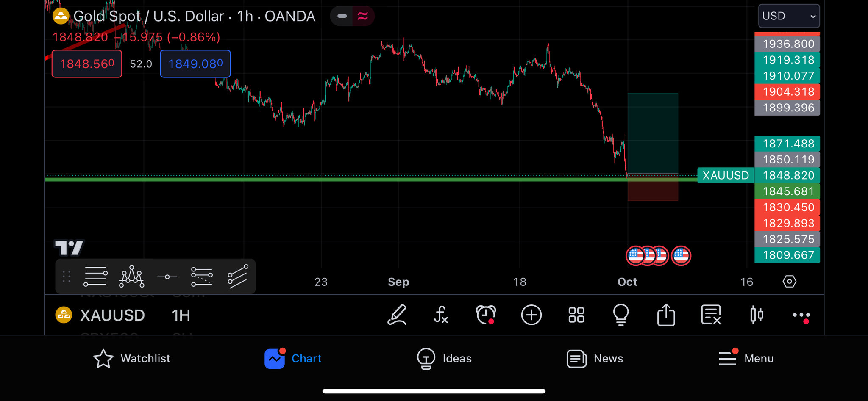
Task: Switch to the Watchlist tab
Action: click(x=132, y=359)
